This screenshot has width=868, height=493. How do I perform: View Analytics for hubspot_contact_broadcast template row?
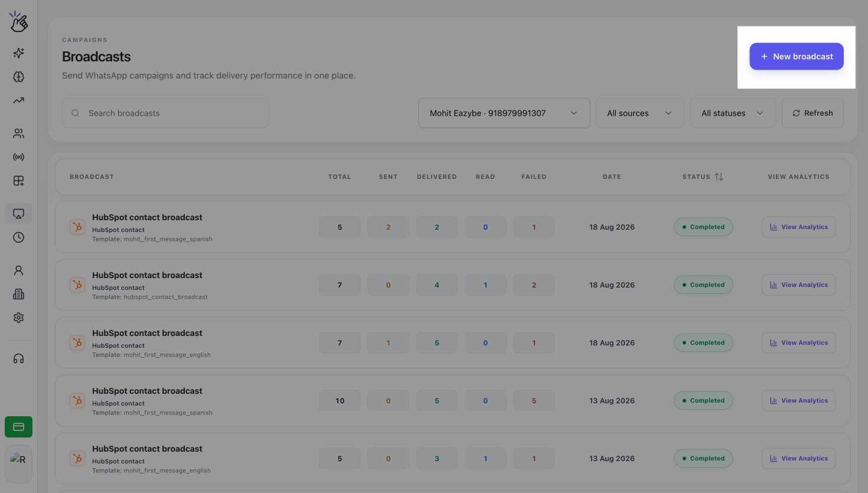799,285
